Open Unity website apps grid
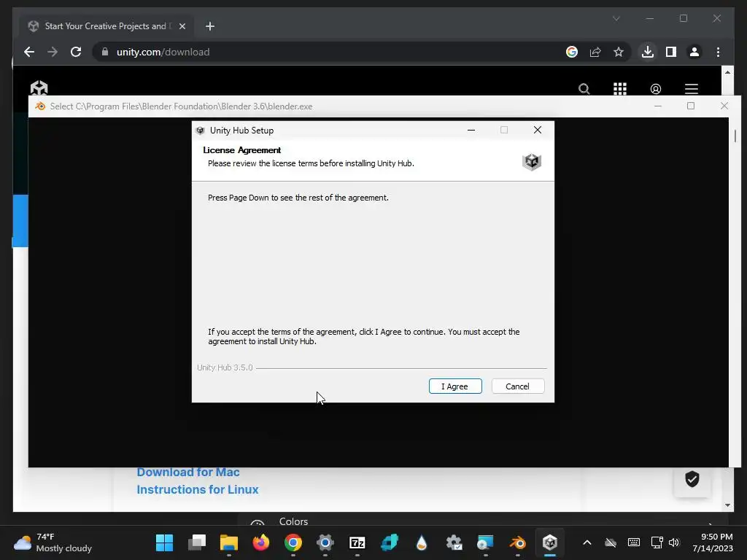 click(x=620, y=88)
